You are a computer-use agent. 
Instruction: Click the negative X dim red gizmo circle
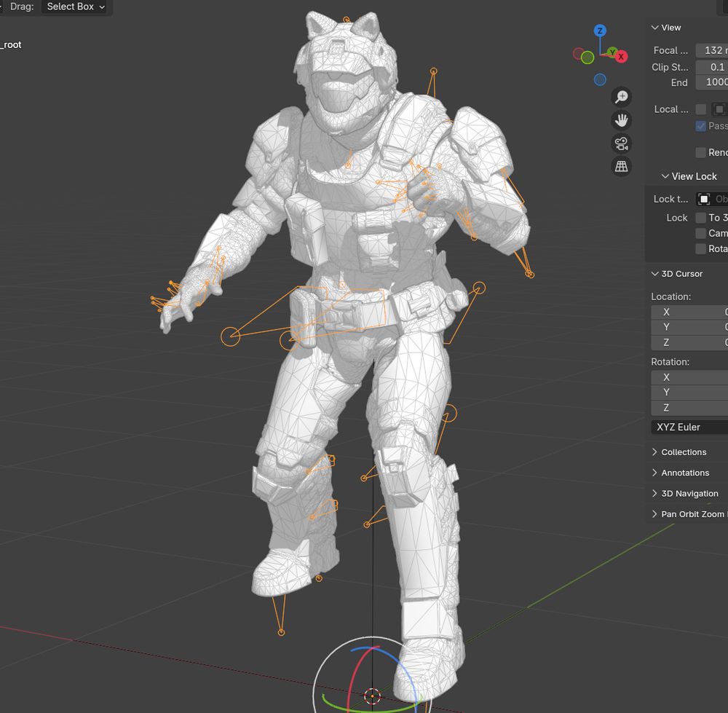[579, 54]
